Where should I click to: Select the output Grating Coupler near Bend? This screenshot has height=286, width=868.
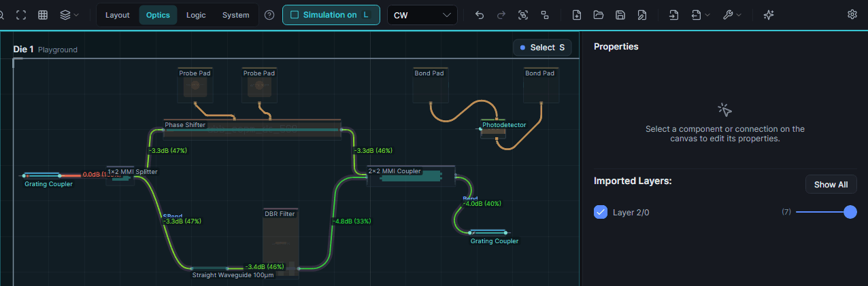point(488,233)
